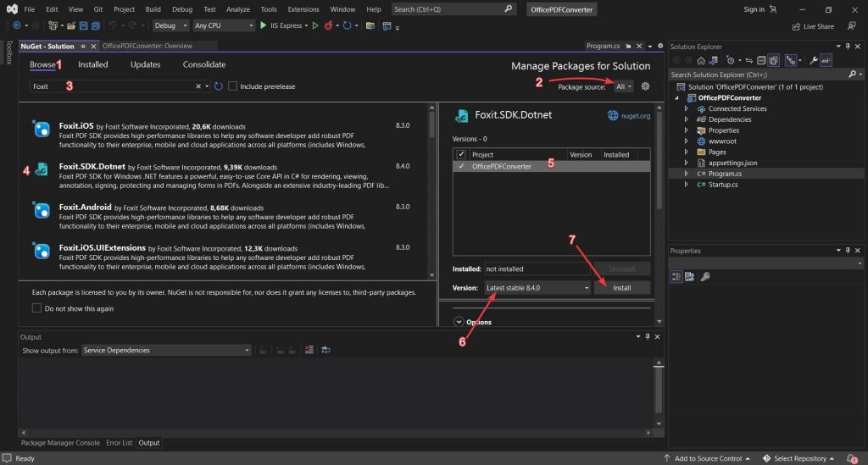Expand the Dependencies tree node
Screen dimensions: 868x465
(x=687, y=119)
